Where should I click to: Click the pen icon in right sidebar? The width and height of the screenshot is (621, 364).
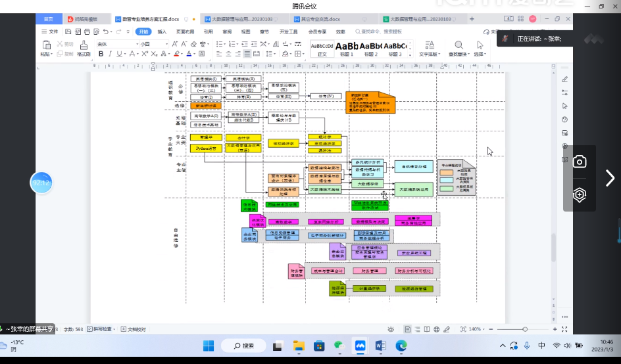point(564,80)
